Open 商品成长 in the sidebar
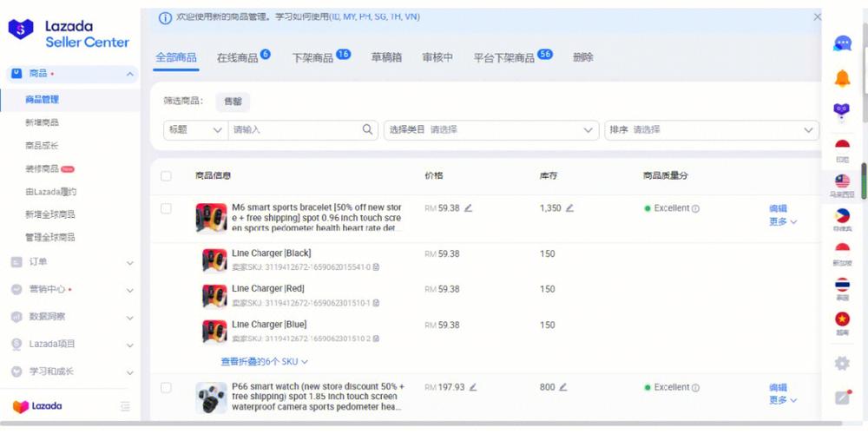This screenshot has width=868, height=434. point(42,146)
